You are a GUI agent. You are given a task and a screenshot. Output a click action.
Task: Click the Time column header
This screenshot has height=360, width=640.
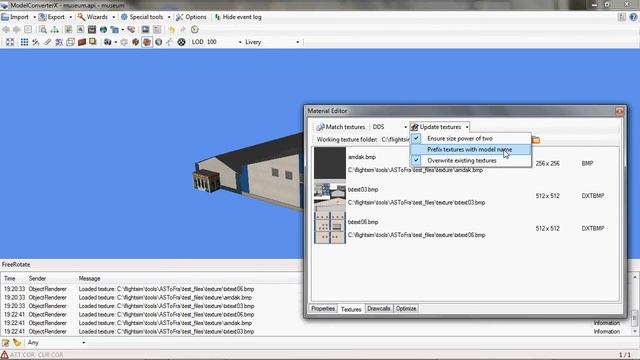9,278
